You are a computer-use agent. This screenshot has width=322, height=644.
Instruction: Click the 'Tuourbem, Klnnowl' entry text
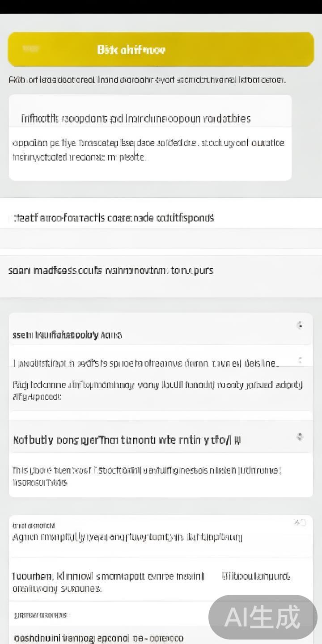[x=107, y=582]
